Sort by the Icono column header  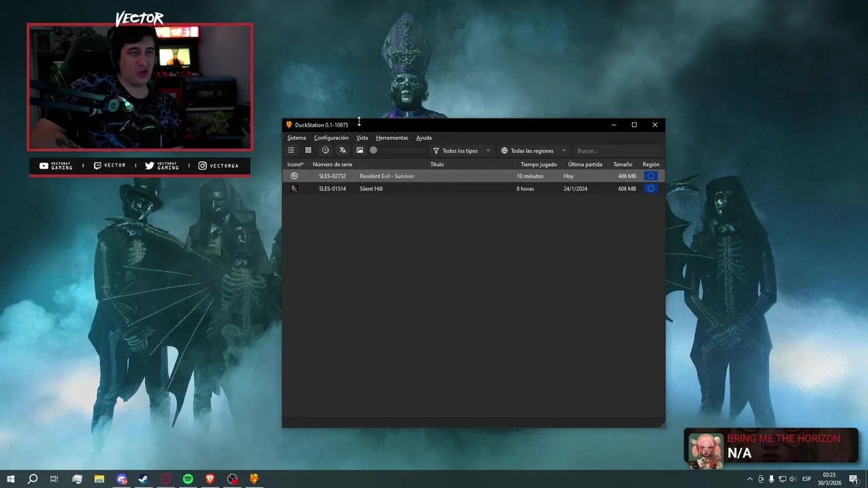295,164
